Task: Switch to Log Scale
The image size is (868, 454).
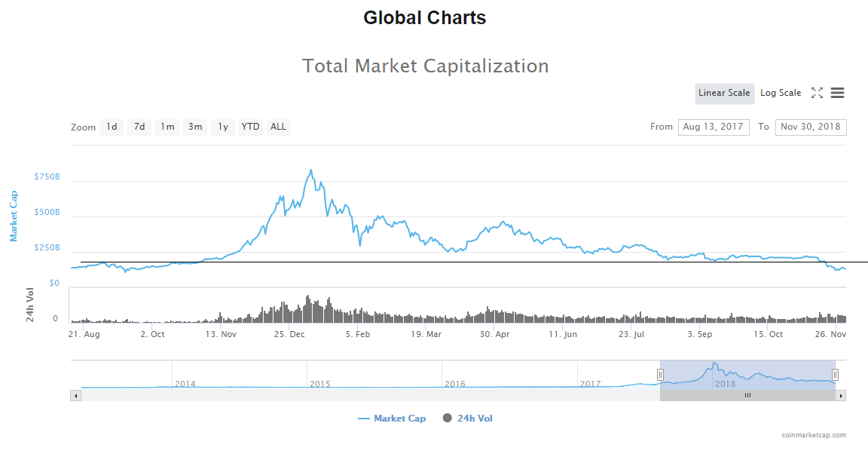Action: tap(781, 93)
